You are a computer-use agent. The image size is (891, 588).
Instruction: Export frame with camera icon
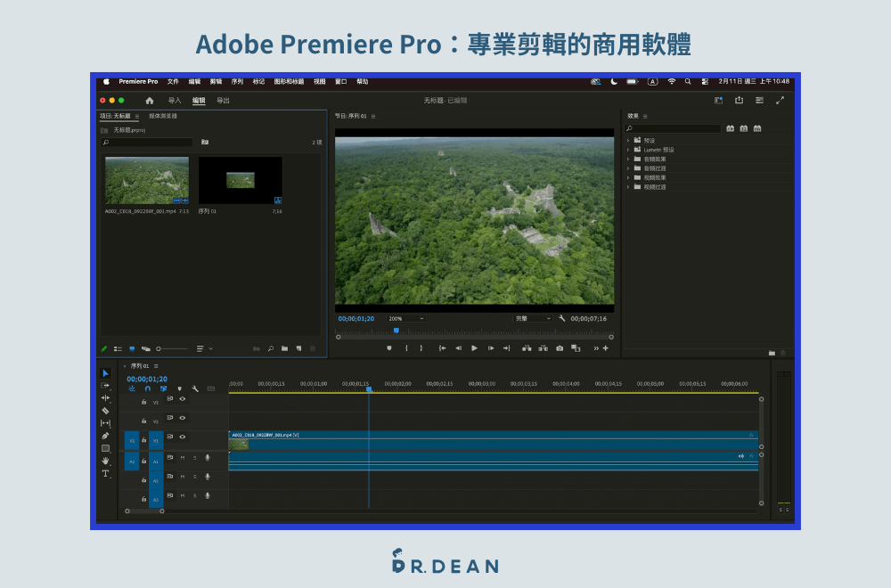click(560, 348)
